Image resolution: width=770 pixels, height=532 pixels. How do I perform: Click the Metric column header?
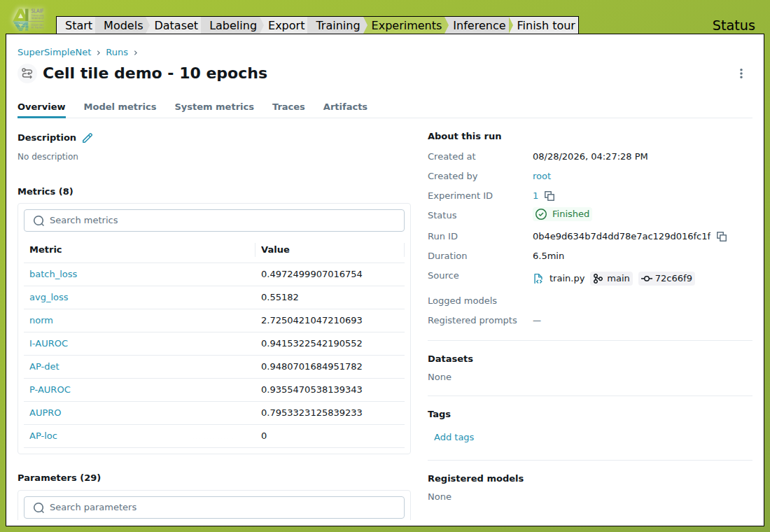click(45, 249)
